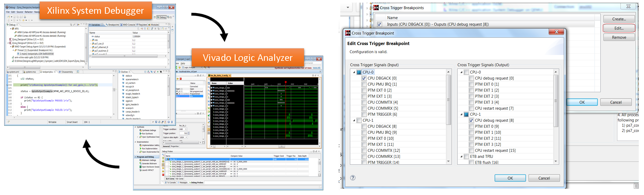The height and width of the screenshot is (195, 644).
Task: Click Generate Bitstream in Vivado navigator
Action: coord(148,164)
